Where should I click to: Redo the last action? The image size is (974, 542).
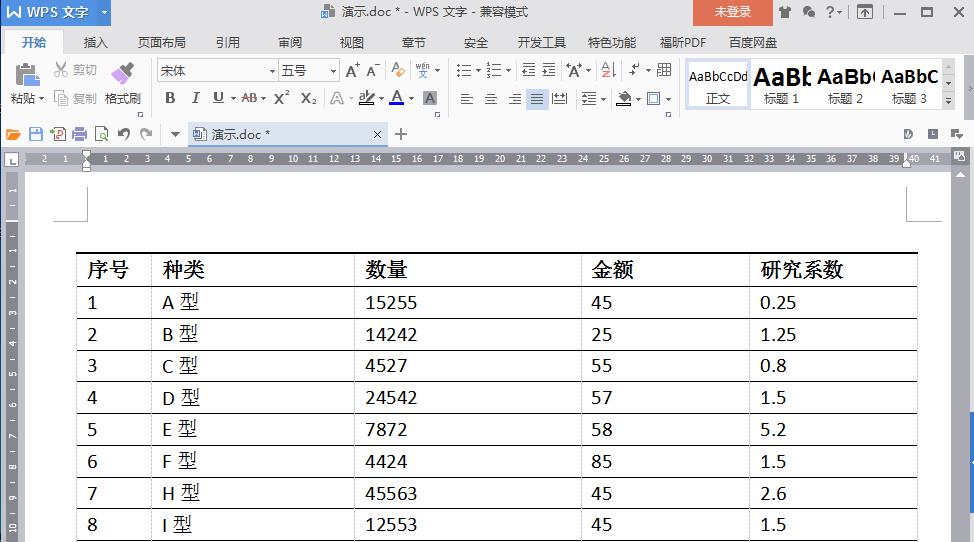click(x=146, y=134)
